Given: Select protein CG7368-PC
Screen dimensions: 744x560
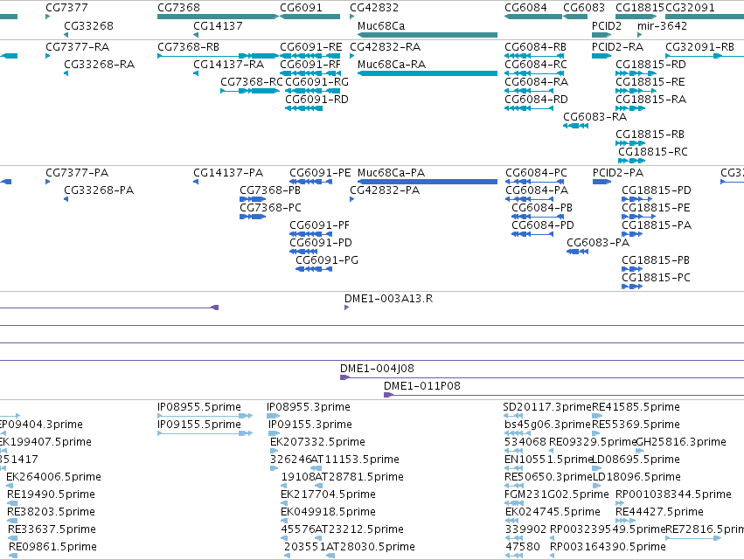Looking at the screenshot, I should (x=253, y=217).
